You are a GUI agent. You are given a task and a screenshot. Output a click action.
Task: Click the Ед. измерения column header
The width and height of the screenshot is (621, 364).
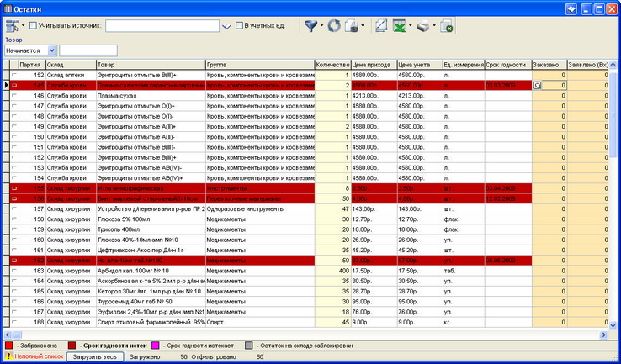(464, 65)
